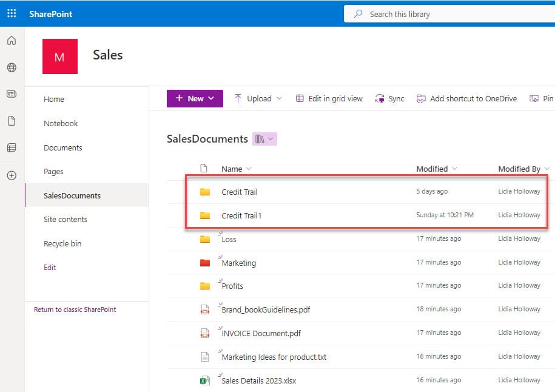
Task: Go to Home in site navigation
Action: [54, 99]
